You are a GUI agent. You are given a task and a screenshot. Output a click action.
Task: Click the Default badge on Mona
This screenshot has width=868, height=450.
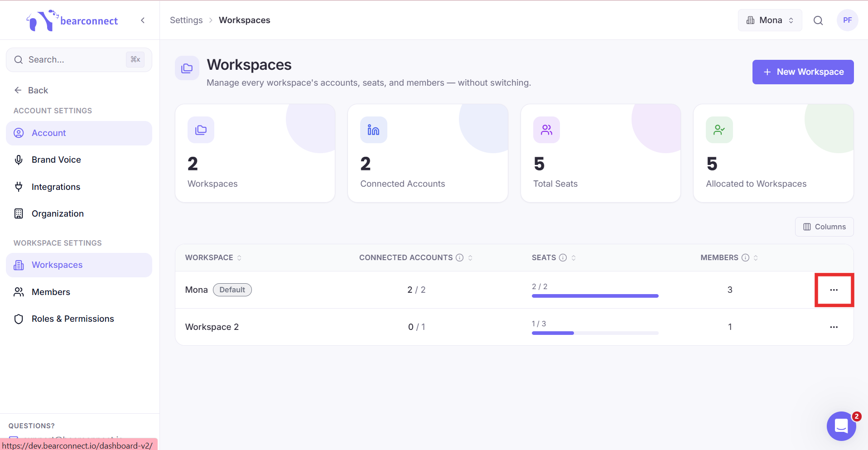[232, 290]
